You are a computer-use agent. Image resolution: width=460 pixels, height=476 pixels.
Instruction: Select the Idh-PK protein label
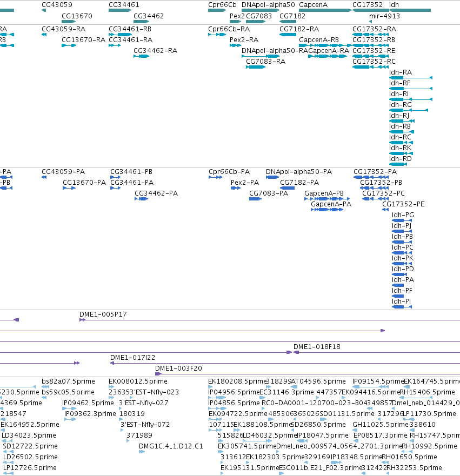[403, 258]
